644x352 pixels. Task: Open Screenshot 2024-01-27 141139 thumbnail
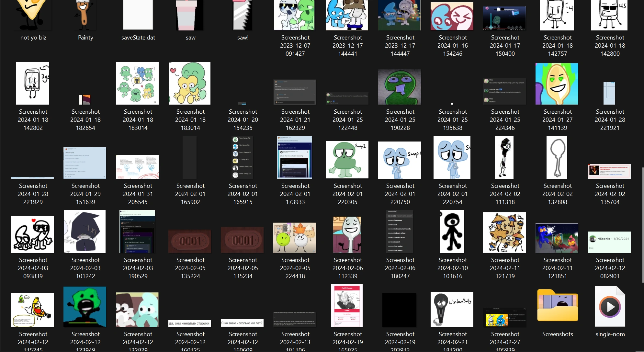coord(557,84)
